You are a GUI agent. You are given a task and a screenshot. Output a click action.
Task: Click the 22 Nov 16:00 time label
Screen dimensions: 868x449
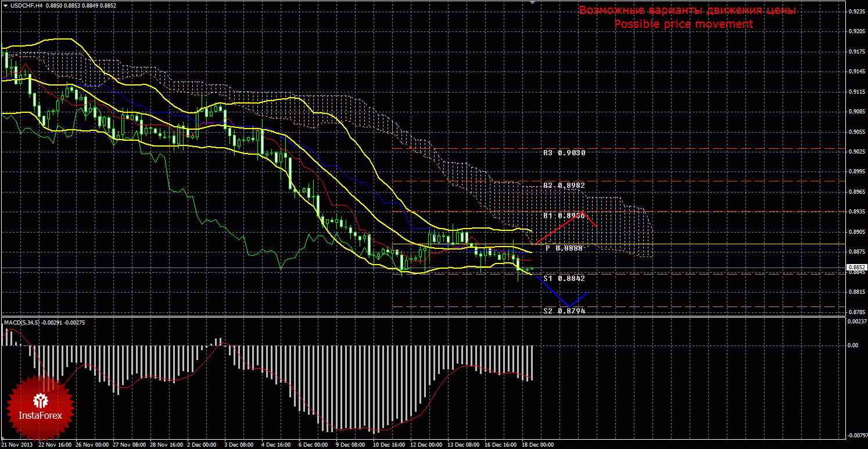pyautogui.click(x=55, y=445)
